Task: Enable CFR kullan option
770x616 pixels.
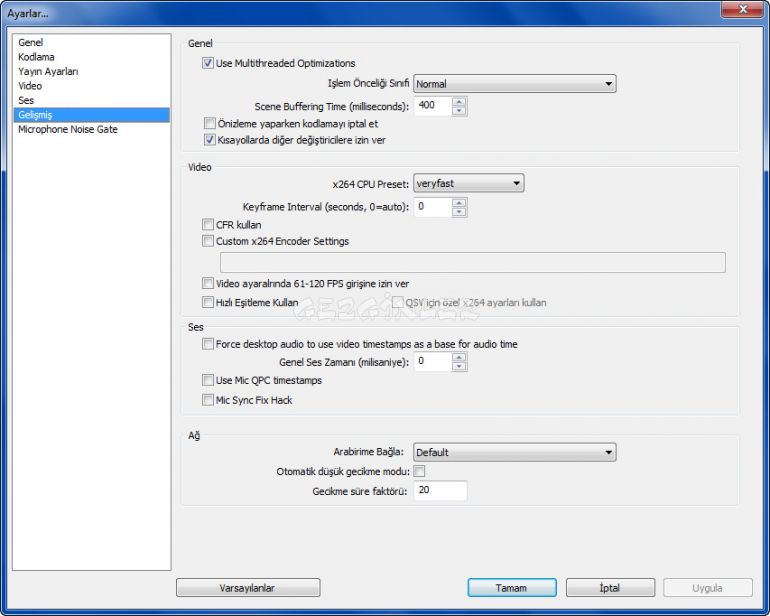Action: [208, 225]
